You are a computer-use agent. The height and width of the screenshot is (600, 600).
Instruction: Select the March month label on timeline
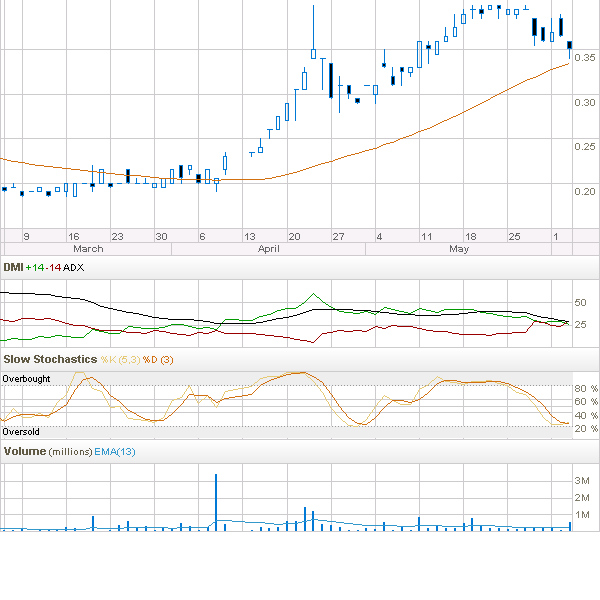87,248
